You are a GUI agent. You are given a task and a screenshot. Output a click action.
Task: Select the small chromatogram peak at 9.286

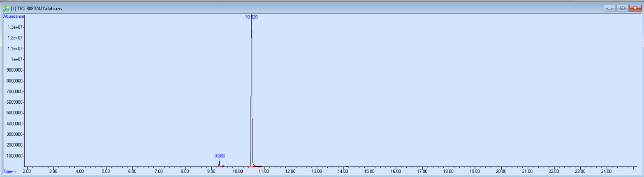pos(219,163)
